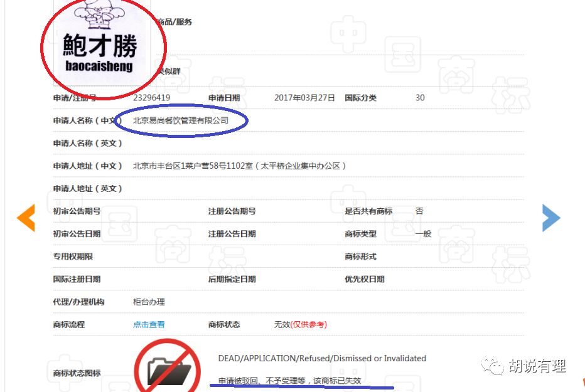Click the 申请人地址（英文） label
The height and width of the screenshot is (392, 585).
(x=88, y=189)
